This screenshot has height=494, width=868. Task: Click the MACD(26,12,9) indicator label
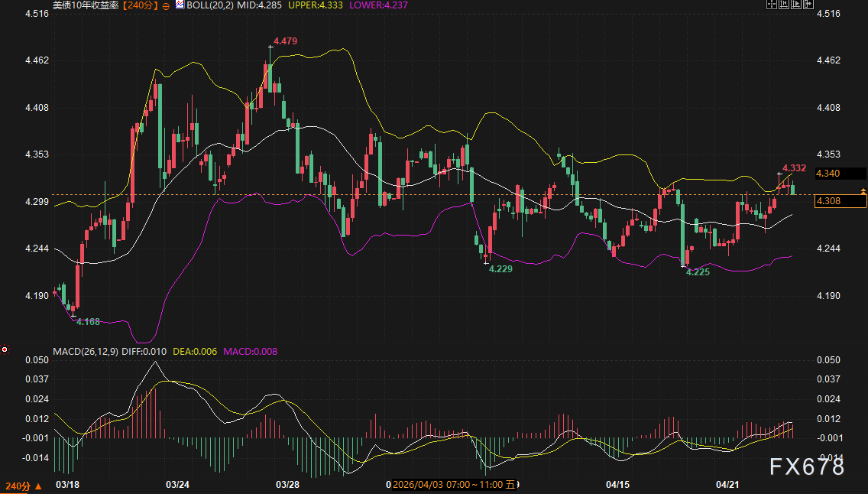point(84,352)
